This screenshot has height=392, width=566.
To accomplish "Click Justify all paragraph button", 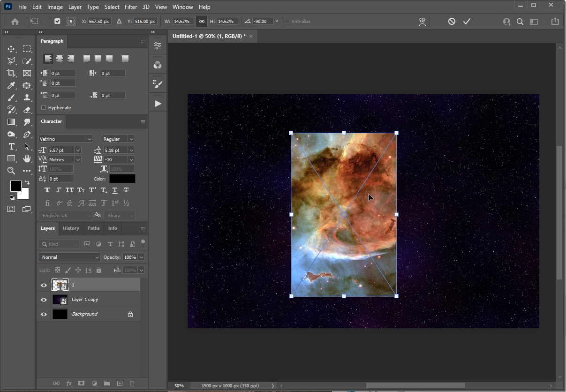I will [x=125, y=59].
